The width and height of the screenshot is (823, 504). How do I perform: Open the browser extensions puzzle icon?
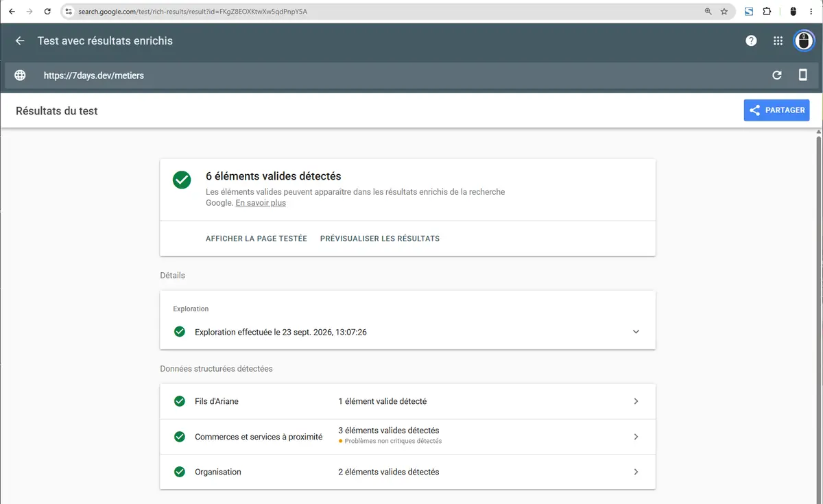(x=767, y=12)
